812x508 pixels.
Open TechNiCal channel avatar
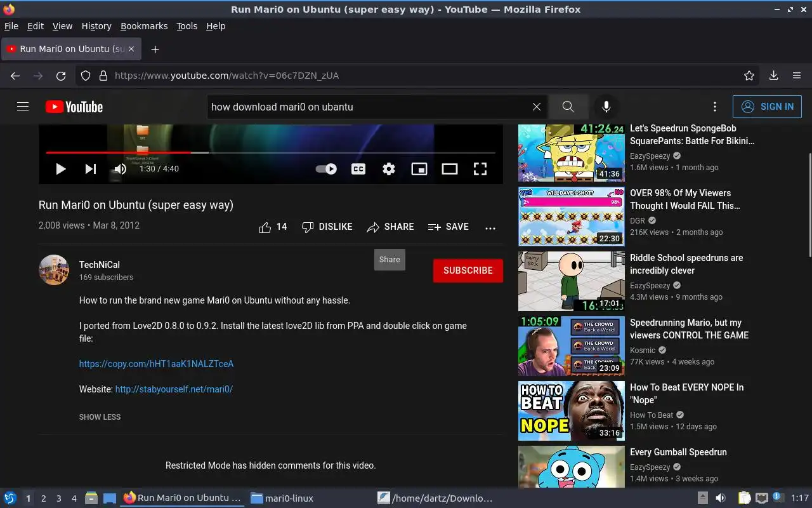tap(54, 270)
